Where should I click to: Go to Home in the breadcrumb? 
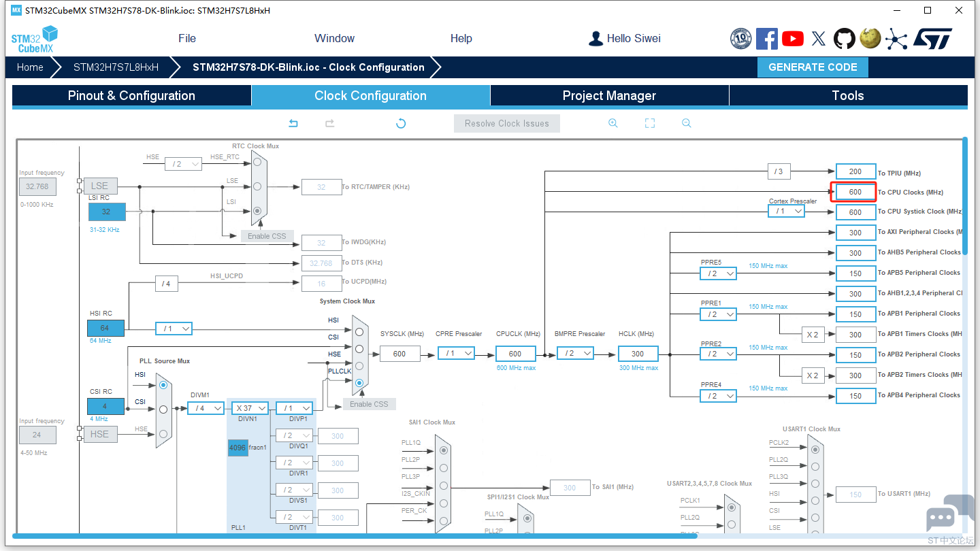click(30, 67)
